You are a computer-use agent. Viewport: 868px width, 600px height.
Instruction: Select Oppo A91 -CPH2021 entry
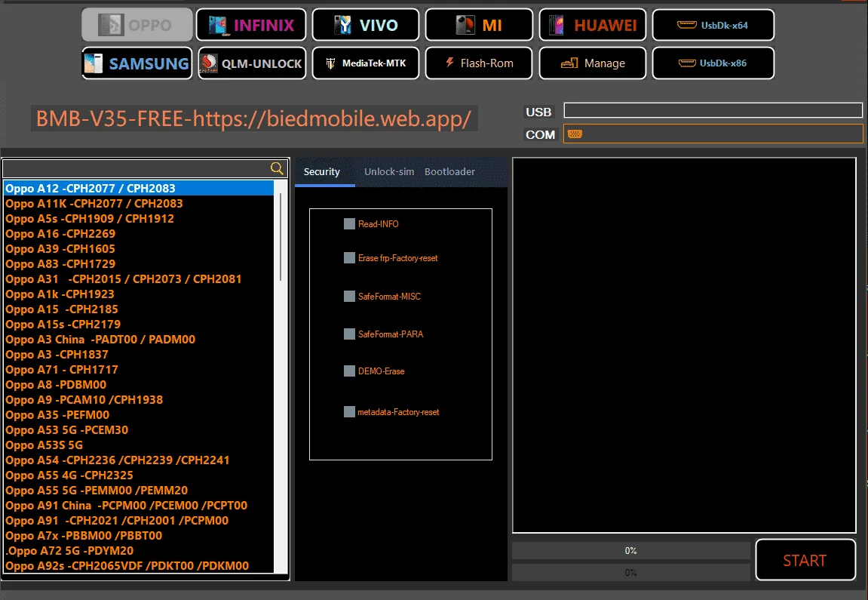click(139, 520)
